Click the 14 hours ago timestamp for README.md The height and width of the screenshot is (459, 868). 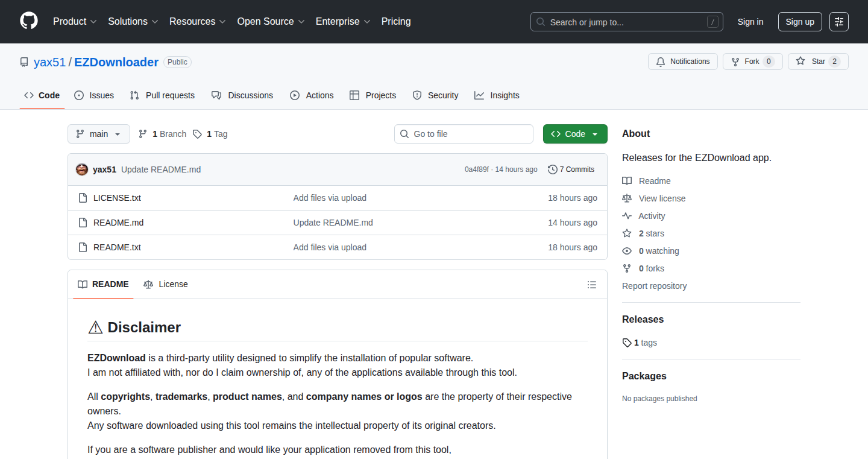pos(573,223)
